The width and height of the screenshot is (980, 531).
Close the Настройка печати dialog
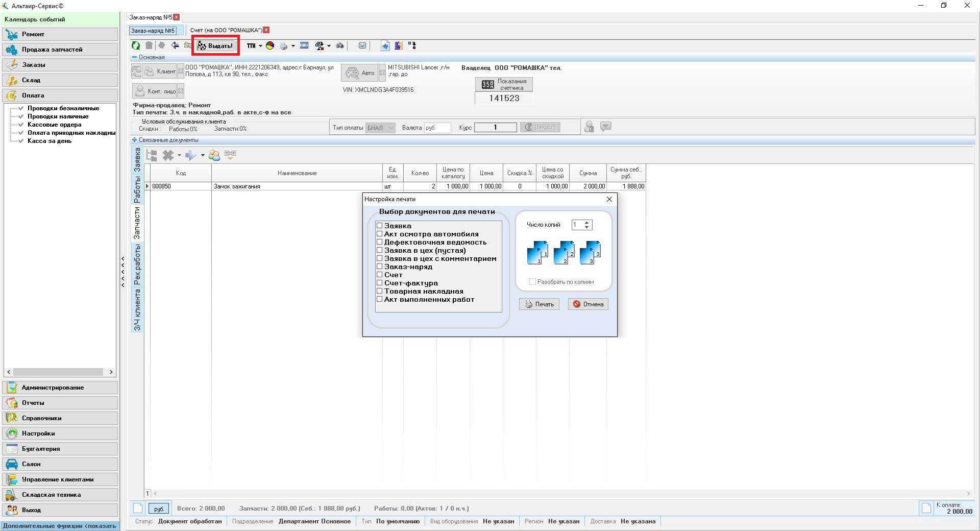click(609, 199)
